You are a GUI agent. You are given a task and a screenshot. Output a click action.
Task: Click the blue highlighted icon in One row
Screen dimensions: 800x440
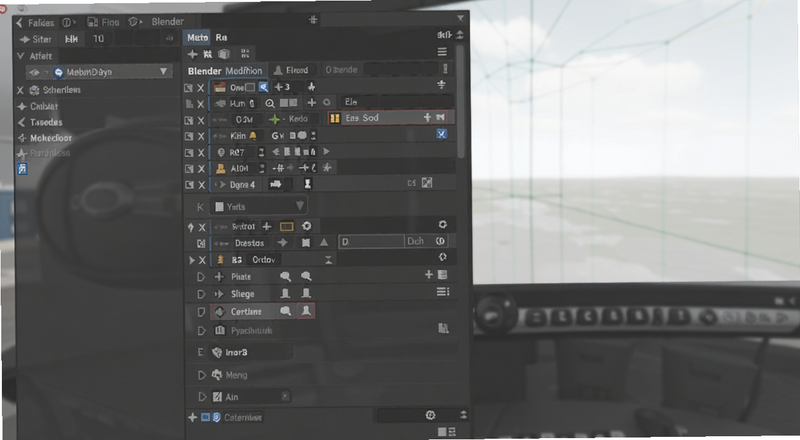click(263, 87)
